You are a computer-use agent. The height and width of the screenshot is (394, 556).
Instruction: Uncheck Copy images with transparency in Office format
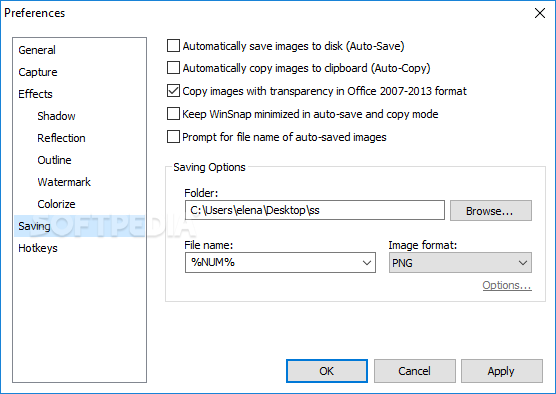tap(173, 91)
